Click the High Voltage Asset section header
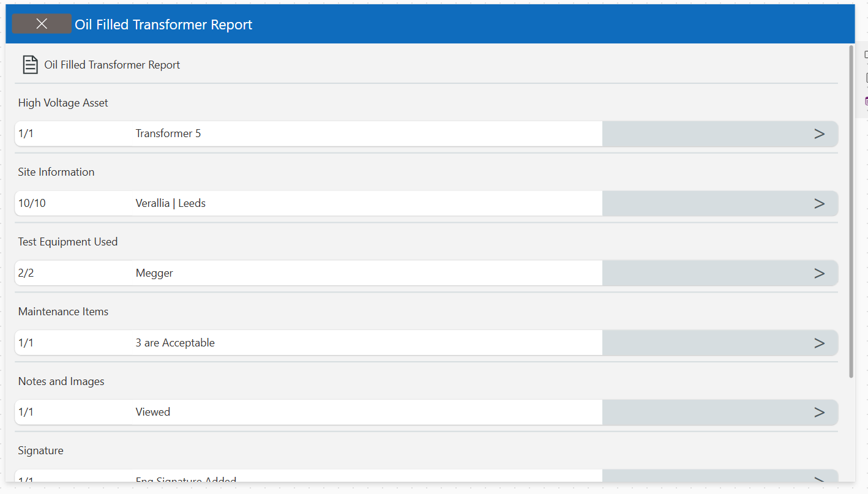 [63, 102]
